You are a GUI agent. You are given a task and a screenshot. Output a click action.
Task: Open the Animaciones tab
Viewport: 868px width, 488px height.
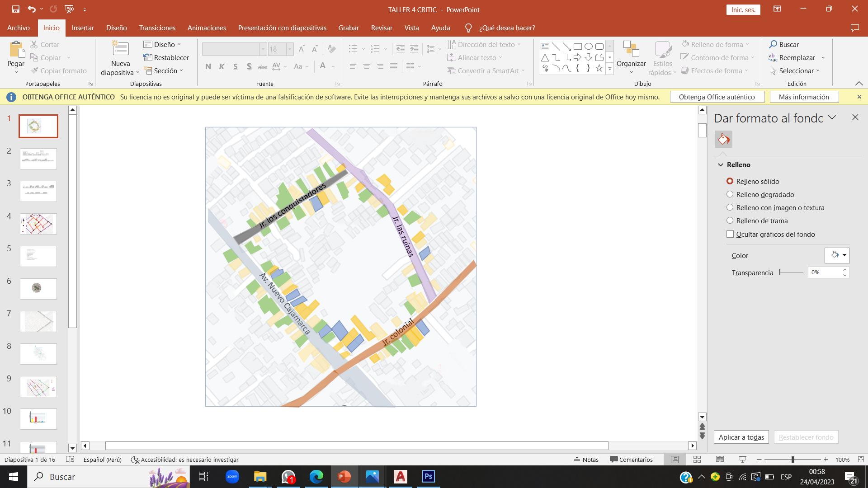tap(207, 28)
